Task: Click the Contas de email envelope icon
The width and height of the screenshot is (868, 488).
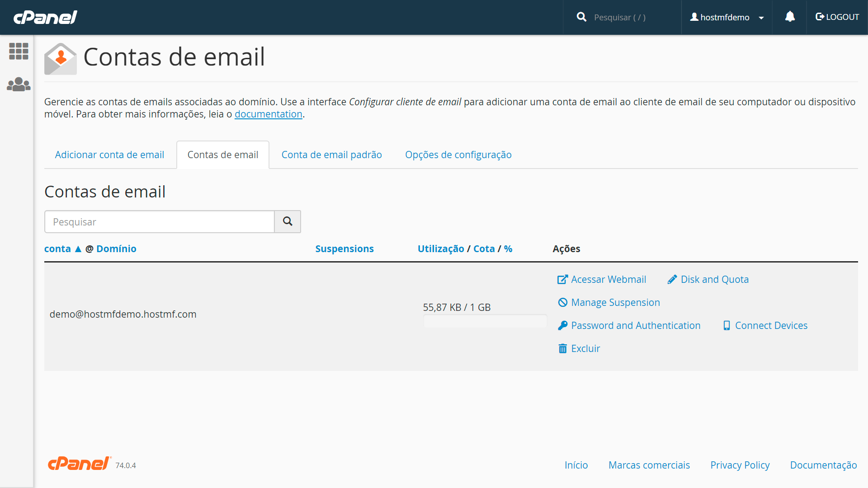Action: pos(61,59)
